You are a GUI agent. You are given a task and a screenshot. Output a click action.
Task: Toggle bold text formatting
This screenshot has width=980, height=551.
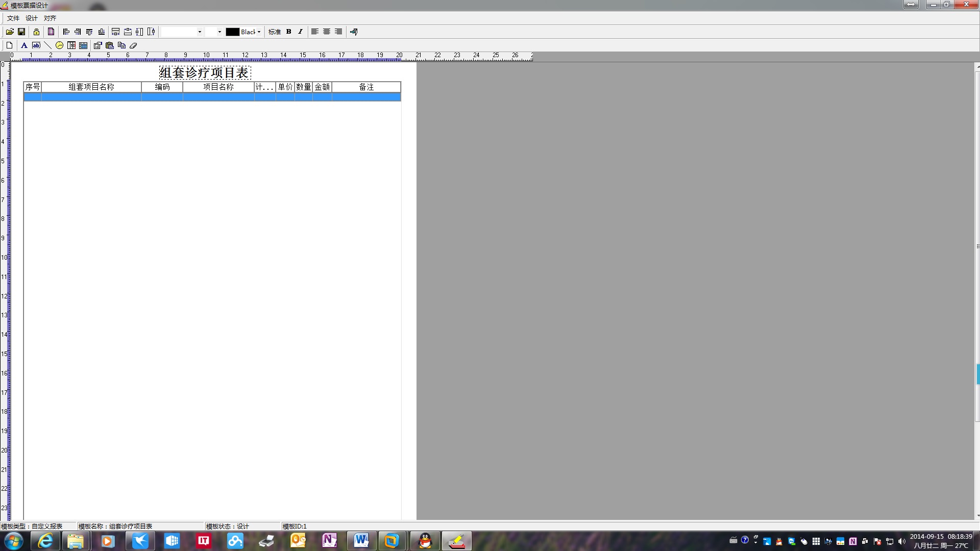click(x=289, y=32)
